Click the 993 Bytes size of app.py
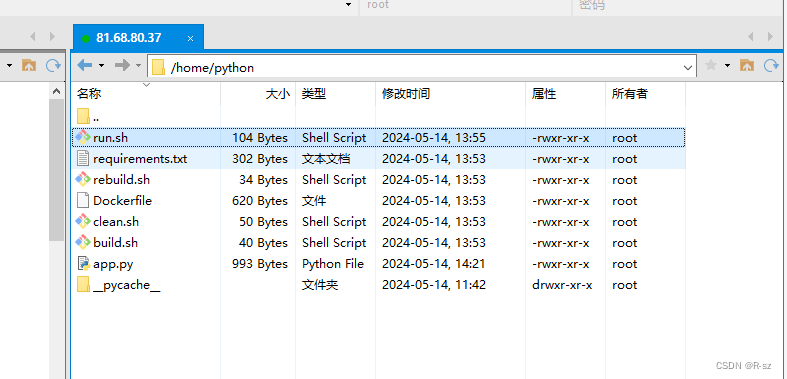The width and height of the screenshot is (787, 379). coord(259,264)
